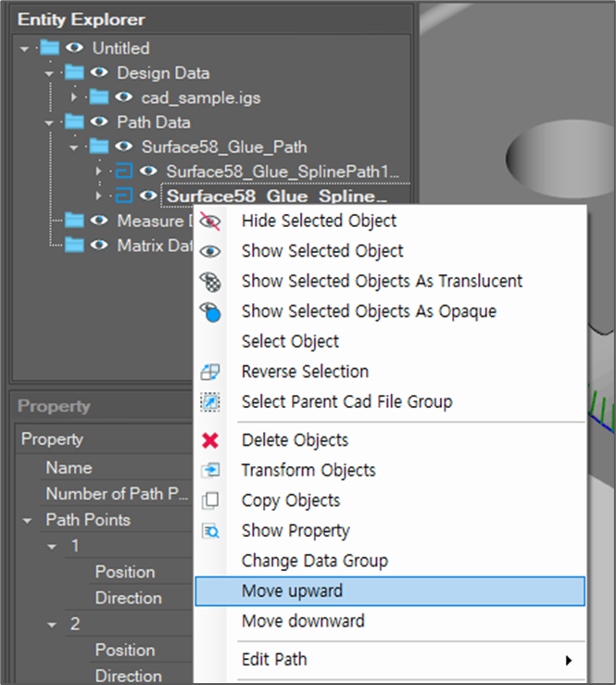Select Change Data Group menu entry
The image size is (616, 685).
[314, 561]
